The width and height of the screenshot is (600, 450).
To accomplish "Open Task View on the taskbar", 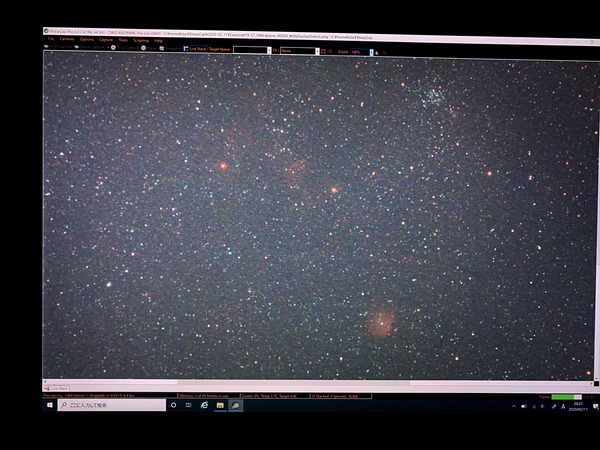I will [x=188, y=405].
